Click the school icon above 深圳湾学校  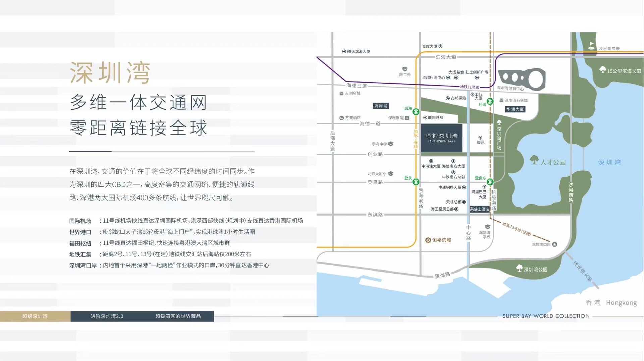488,227
